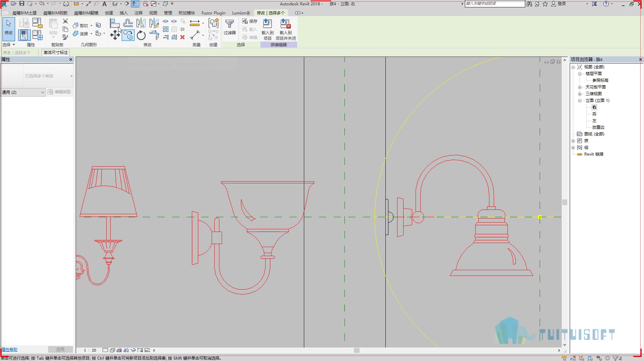Toggle the Properties palette button
Image resolution: width=644 pixels, height=362 pixels.
tap(24, 35)
